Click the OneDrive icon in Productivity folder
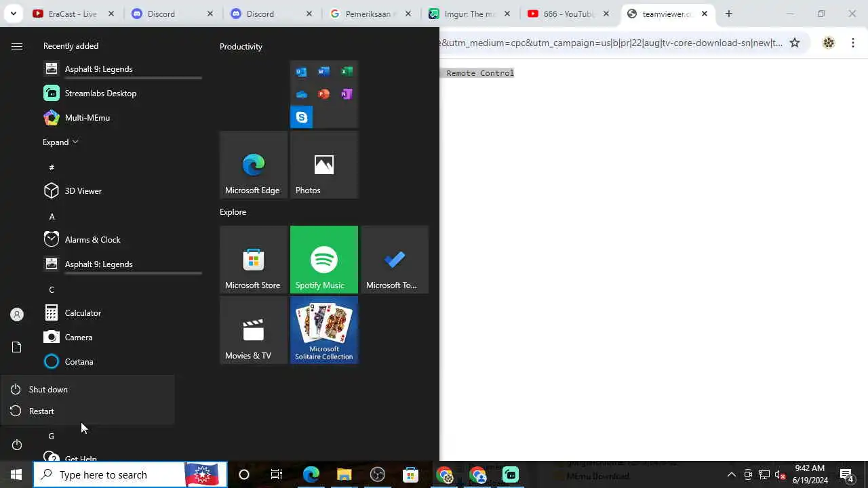 (301, 94)
